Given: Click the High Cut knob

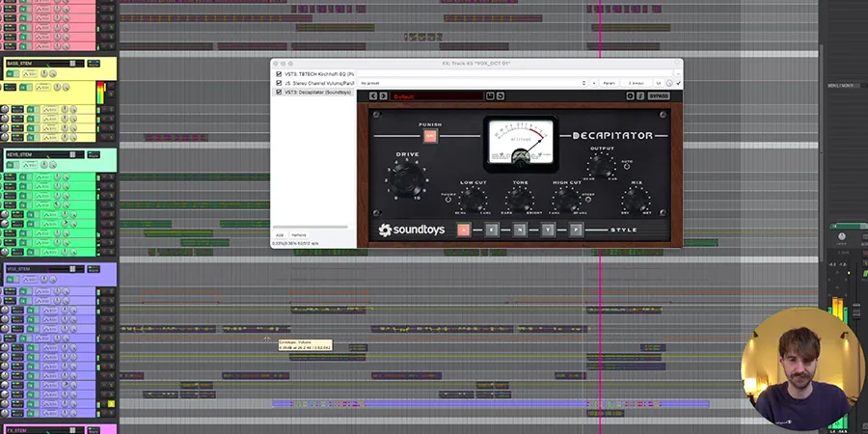Looking at the screenshot, I should pos(566,199).
